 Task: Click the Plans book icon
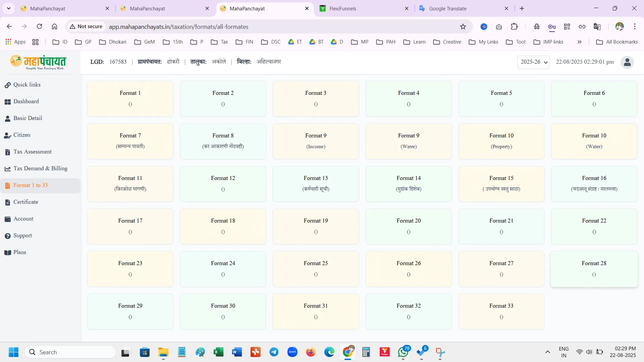pyautogui.click(x=7, y=253)
